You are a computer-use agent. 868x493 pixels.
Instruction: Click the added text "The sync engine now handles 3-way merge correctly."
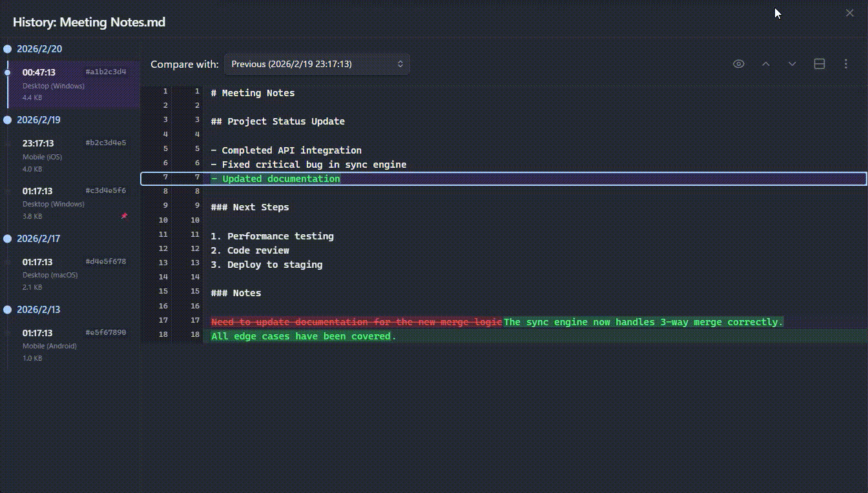coord(643,322)
